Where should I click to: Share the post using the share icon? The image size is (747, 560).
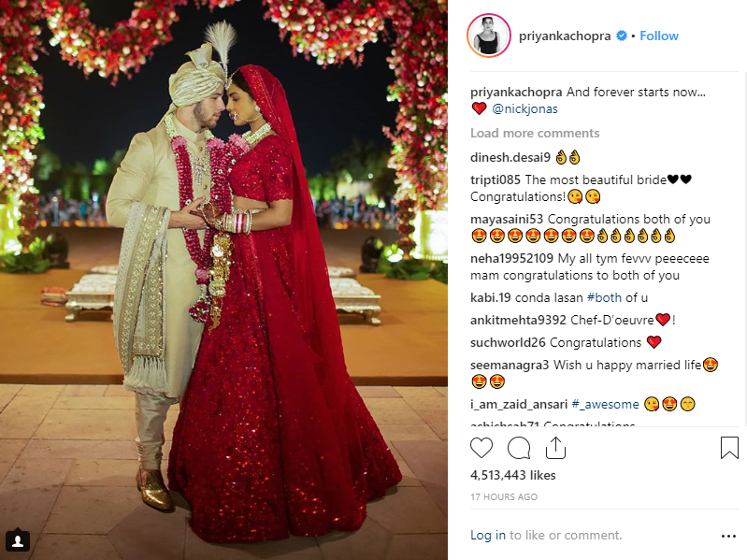[555, 448]
